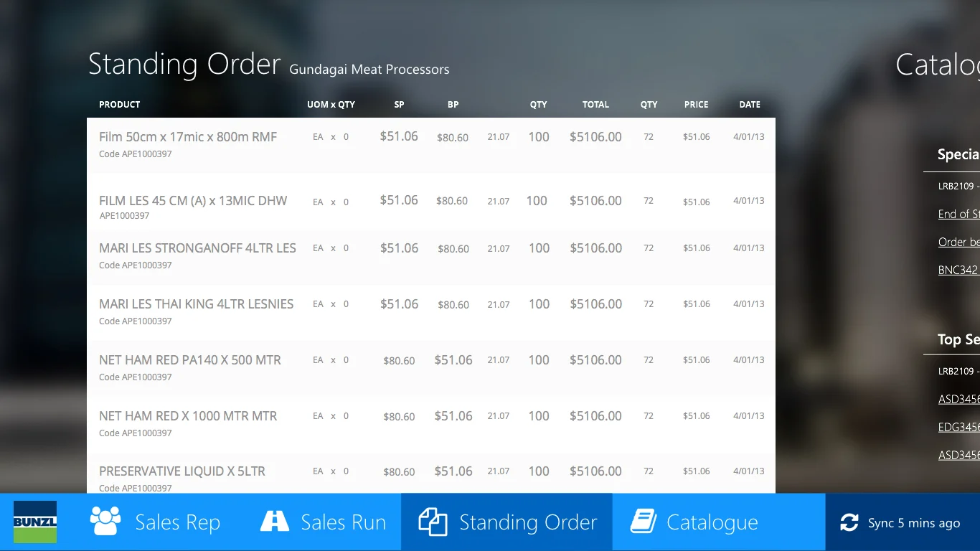The width and height of the screenshot is (980, 551).
Task: Switch to the Sales Run tab
Action: tap(322, 522)
